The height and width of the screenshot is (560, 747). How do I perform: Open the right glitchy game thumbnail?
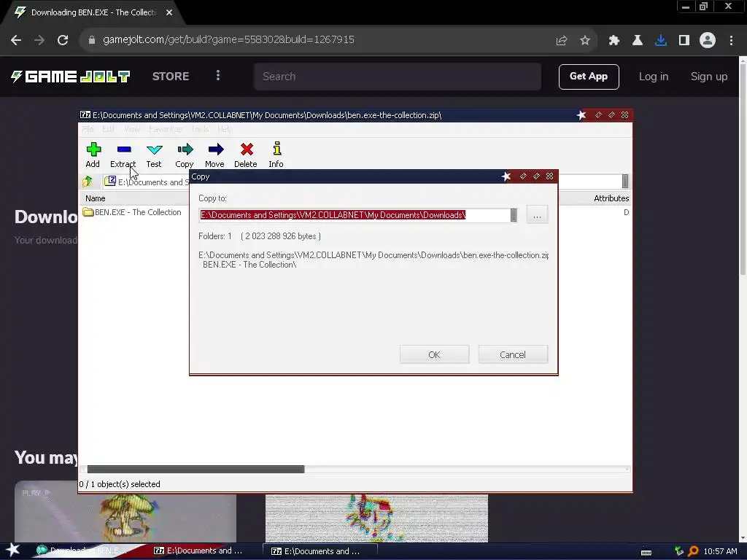(x=376, y=518)
